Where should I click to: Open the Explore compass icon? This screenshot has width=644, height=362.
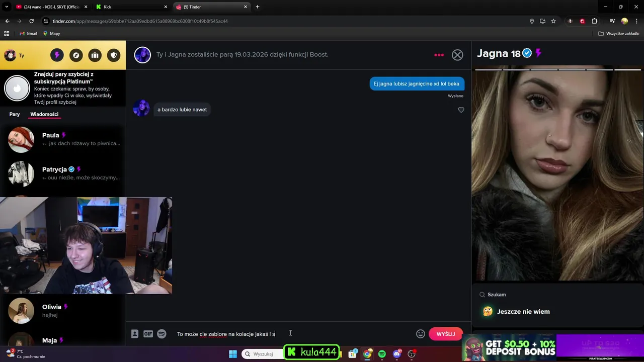point(76,55)
